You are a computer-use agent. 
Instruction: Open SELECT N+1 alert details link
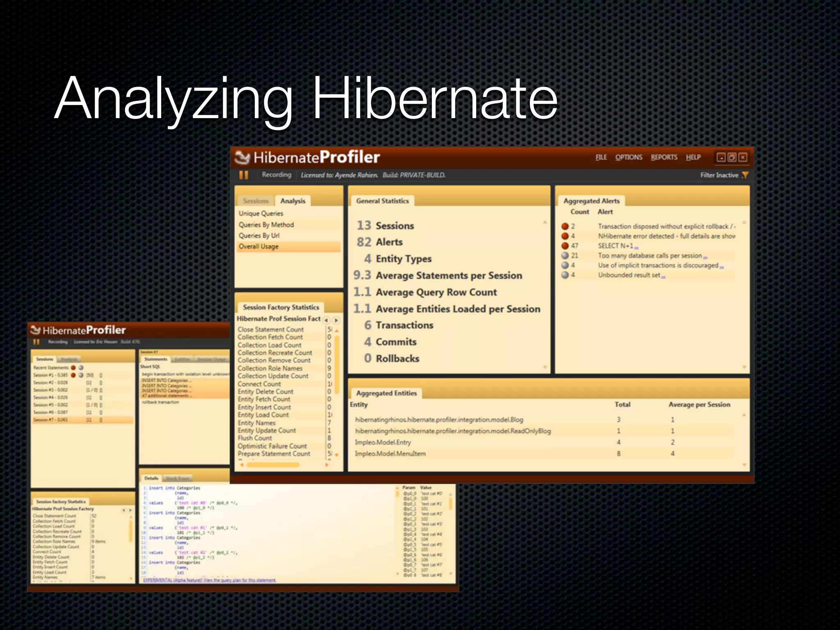(636, 247)
